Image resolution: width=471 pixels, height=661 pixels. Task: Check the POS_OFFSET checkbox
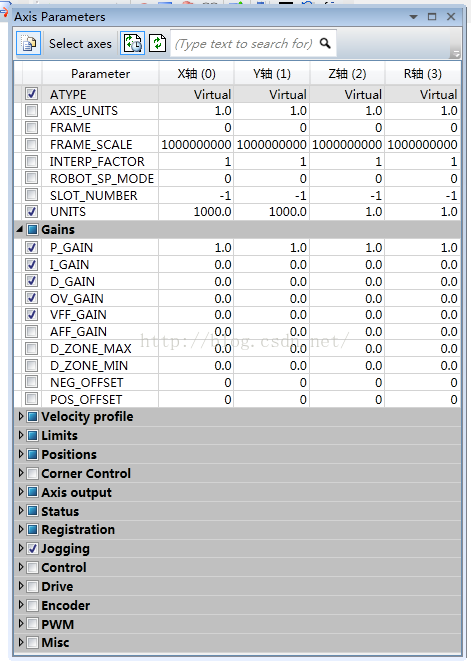click(31, 399)
